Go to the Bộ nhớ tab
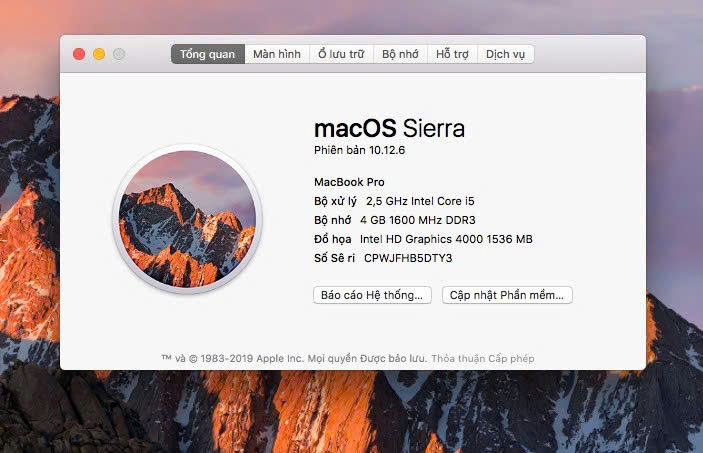Screen dimensions: 703x453 [x=401, y=54]
